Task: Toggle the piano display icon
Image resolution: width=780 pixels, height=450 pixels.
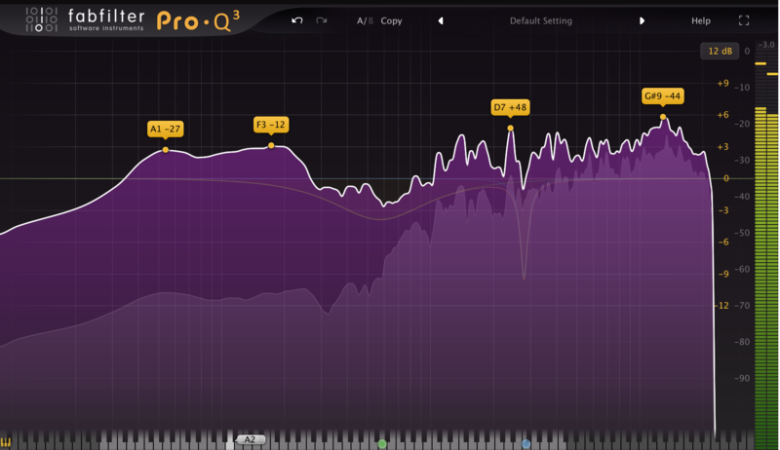Action: click(5, 442)
